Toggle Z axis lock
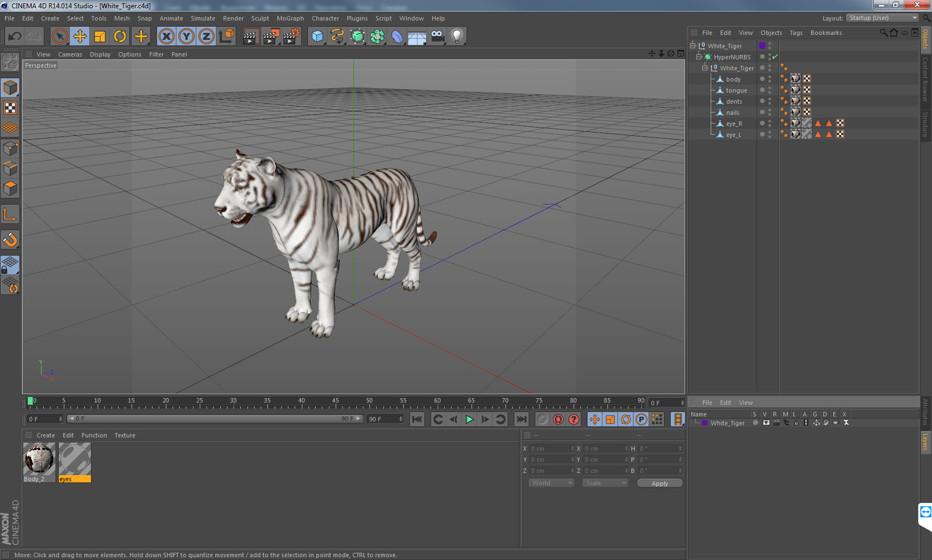932x560 pixels. tap(206, 37)
